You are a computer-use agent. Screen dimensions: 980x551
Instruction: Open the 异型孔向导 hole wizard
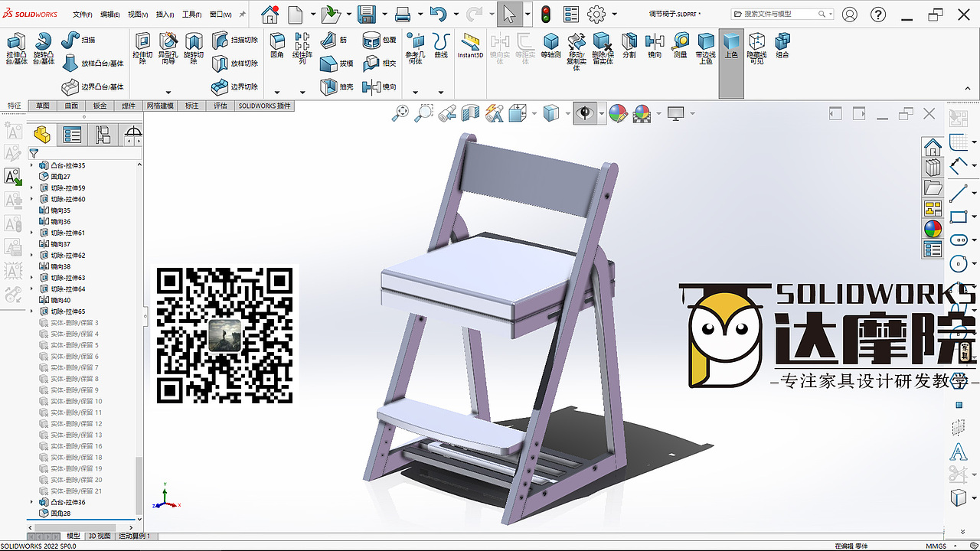[x=168, y=47]
